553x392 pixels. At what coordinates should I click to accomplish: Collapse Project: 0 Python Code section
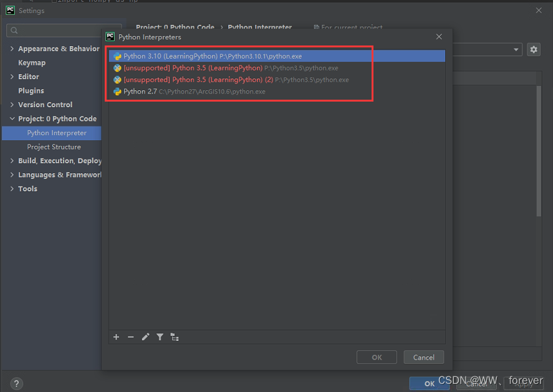tap(12, 119)
